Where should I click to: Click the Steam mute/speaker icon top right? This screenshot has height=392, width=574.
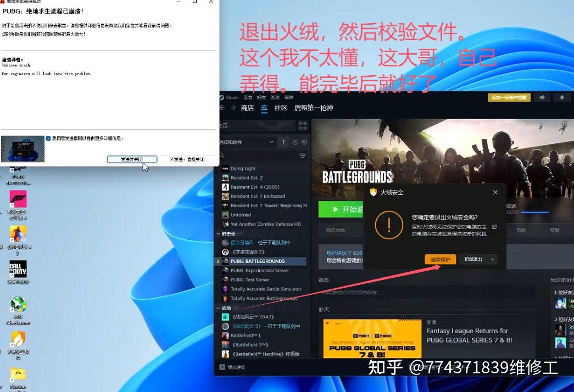pyautogui.click(x=543, y=97)
